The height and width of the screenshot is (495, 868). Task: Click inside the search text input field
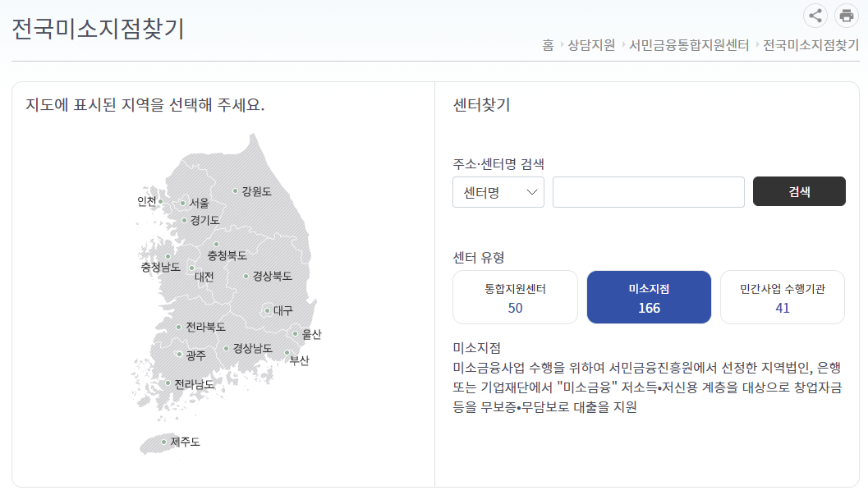(x=647, y=191)
